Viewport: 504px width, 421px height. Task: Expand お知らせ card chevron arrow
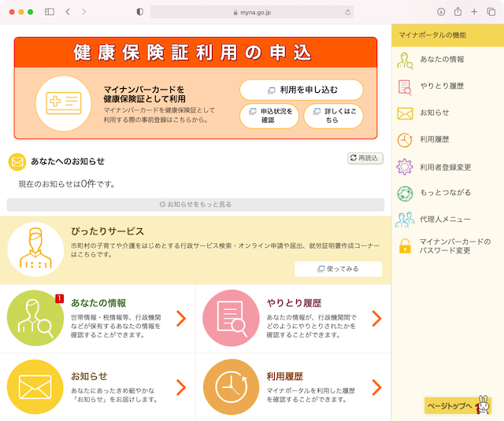point(181,387)
